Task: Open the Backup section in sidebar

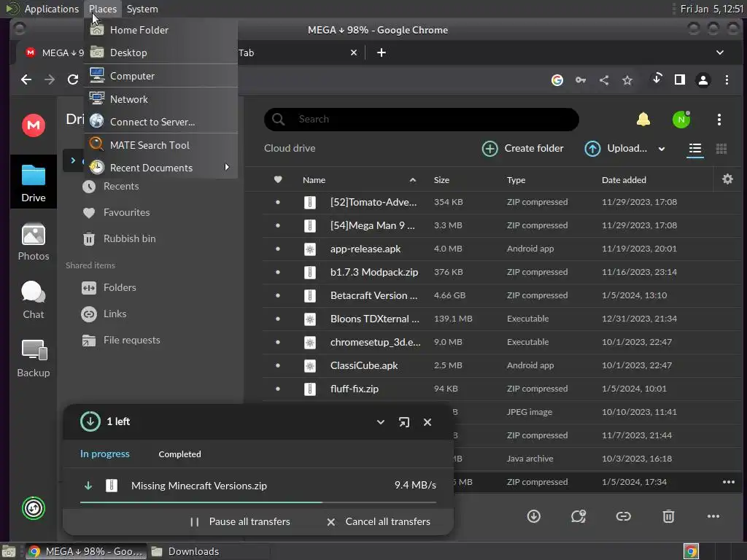Action: click(x=34, y=359)
